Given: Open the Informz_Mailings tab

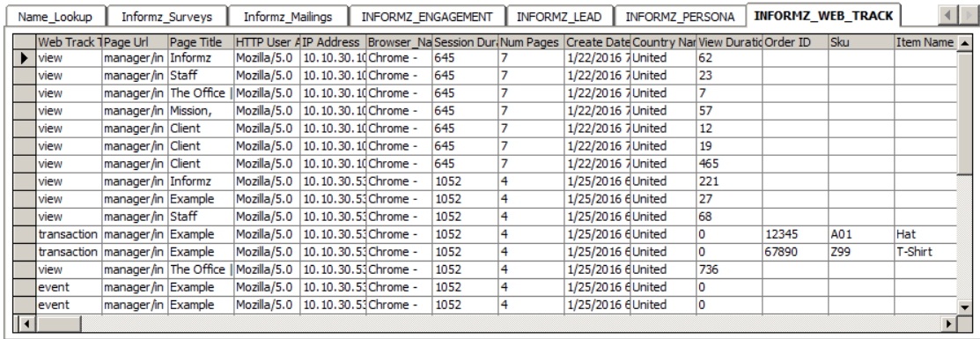Looking at the screenshot, I should pos(288,16).
